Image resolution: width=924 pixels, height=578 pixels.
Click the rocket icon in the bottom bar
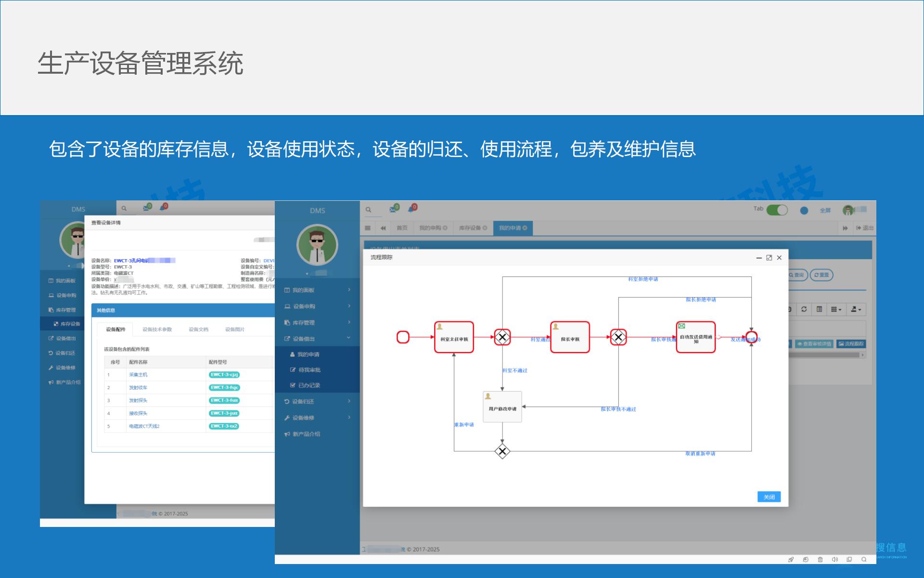(791, 559)
